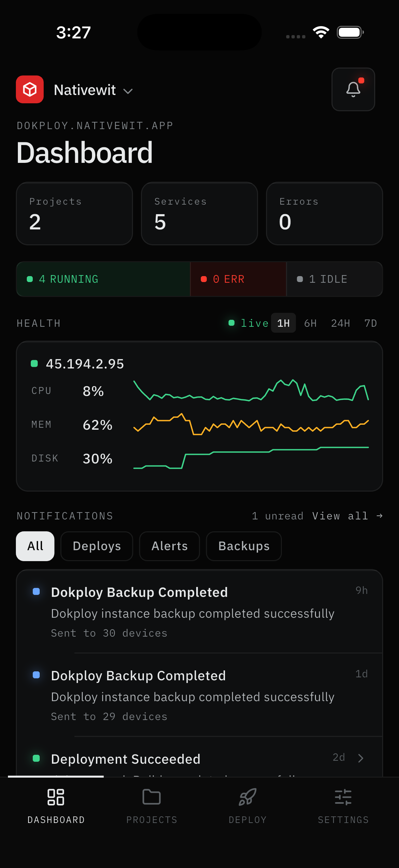The width and height of the screenshot is (399, 868).
Task: Select the 24H time range
Action: (340, 323)
